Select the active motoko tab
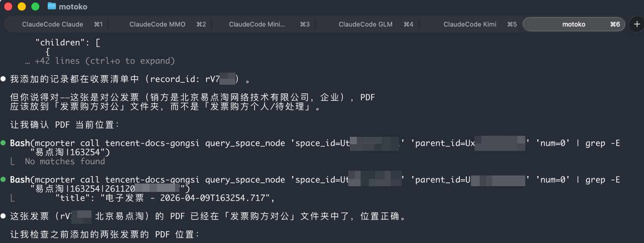Viewport: 644px width, 243px height. pos(574,24)
